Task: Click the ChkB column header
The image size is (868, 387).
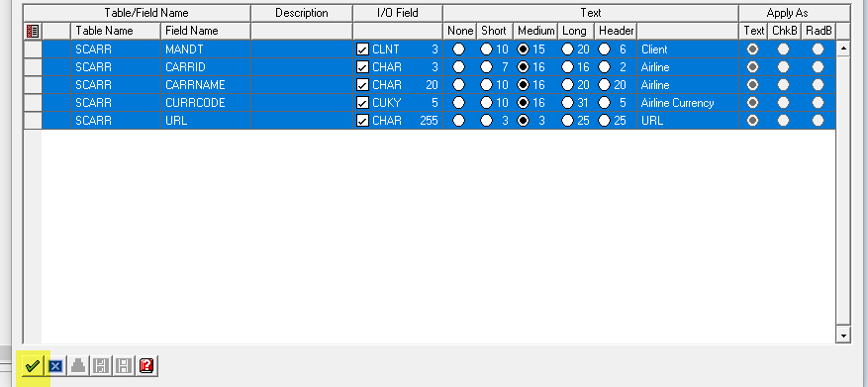Action: click(x=785, y=31)
